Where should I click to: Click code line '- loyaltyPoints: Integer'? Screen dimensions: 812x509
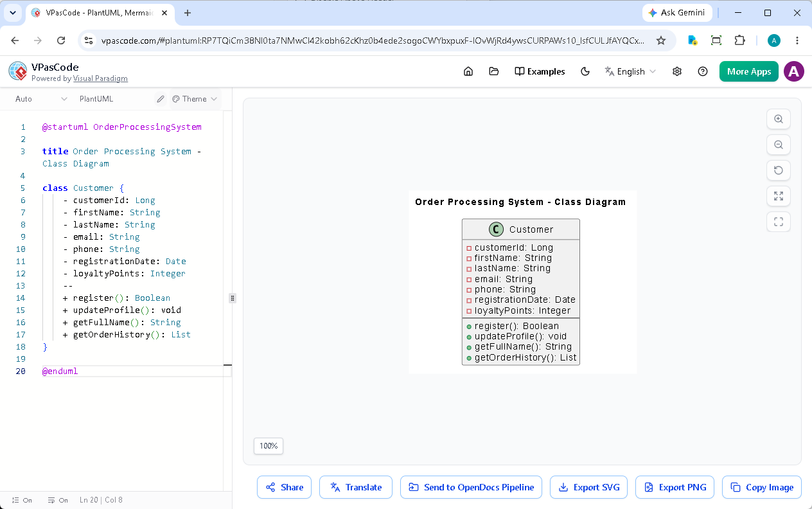click(x=124, y=274)
